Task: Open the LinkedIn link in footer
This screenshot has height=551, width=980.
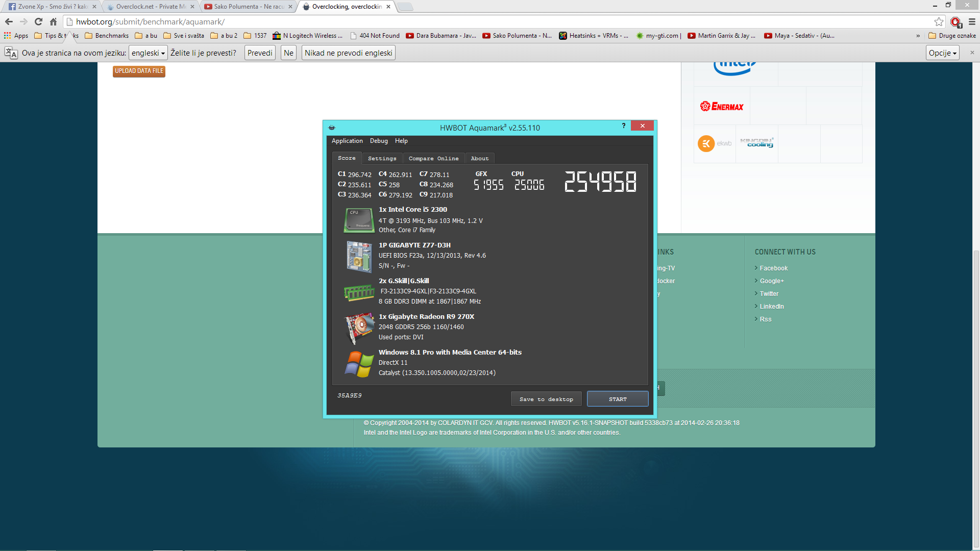Action: (771, 306)
